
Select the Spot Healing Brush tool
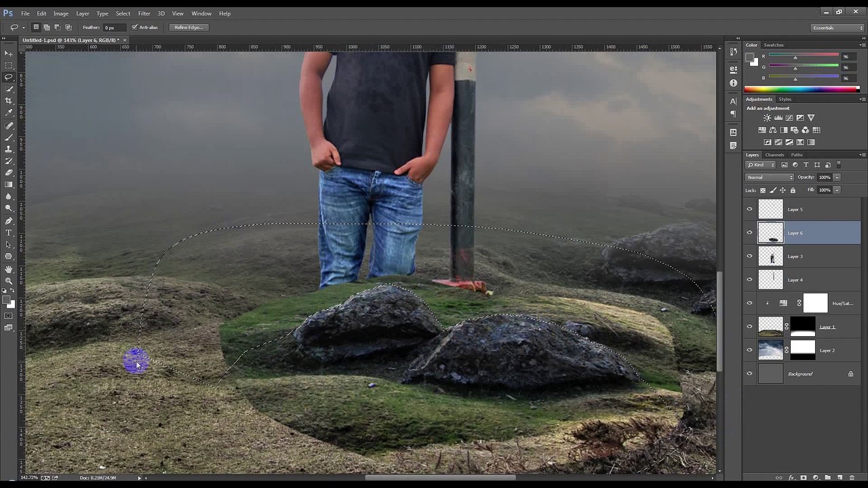[9, 125]
